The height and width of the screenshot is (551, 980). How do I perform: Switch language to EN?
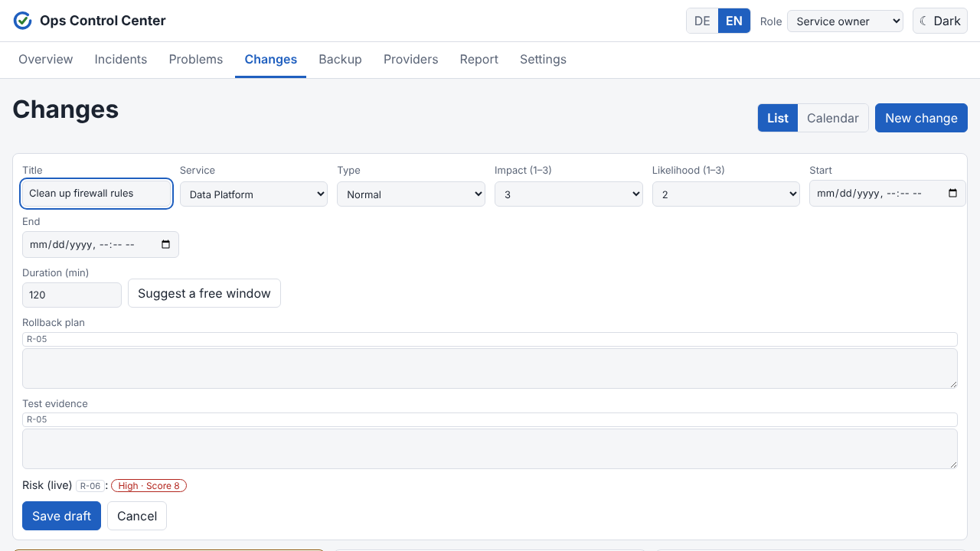734,21
